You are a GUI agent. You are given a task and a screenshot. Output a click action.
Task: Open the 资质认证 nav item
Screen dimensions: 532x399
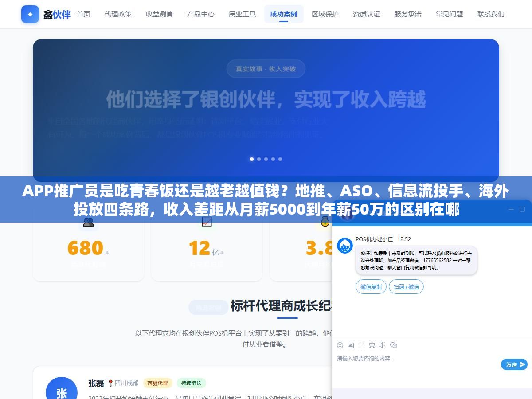coord(367,14)
